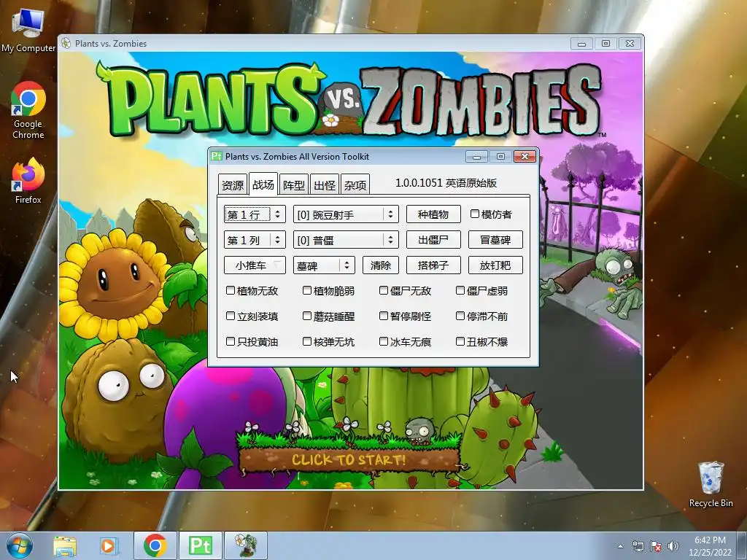Viewport: 747px width, 560px height.
Task: Open the 墓碑 dropdown
Action: (x=324, y=265)
